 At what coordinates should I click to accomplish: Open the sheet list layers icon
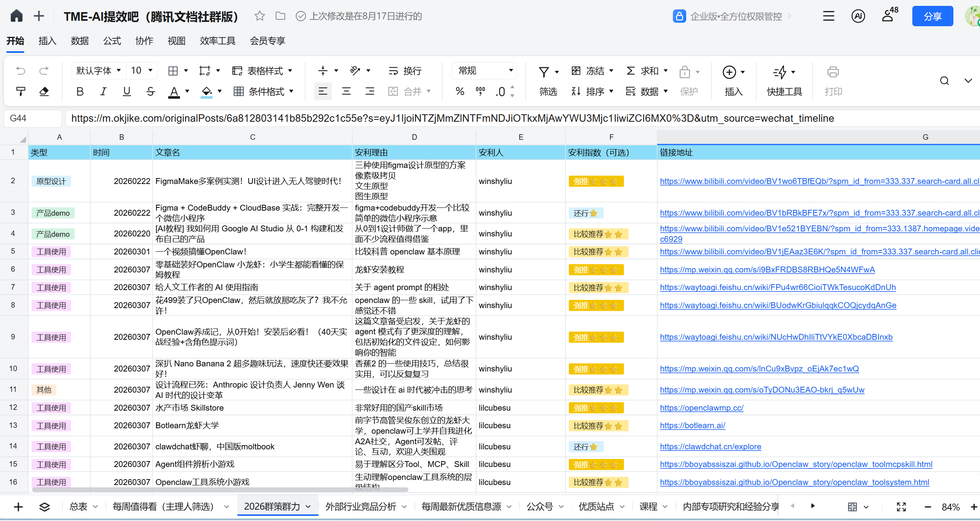[x=45, y=507]
